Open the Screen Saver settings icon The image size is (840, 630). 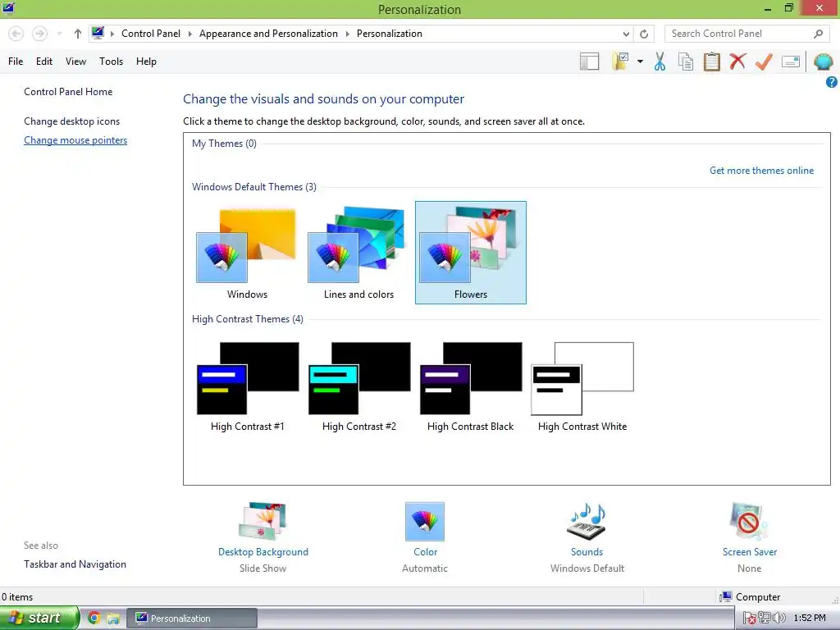(749, 521)
